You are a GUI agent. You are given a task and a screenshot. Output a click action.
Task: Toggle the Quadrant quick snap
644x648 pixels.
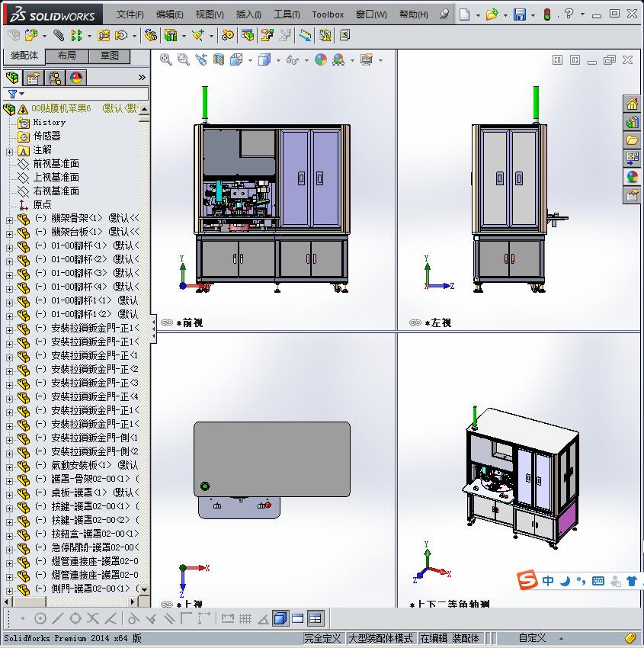click(75, 619)
